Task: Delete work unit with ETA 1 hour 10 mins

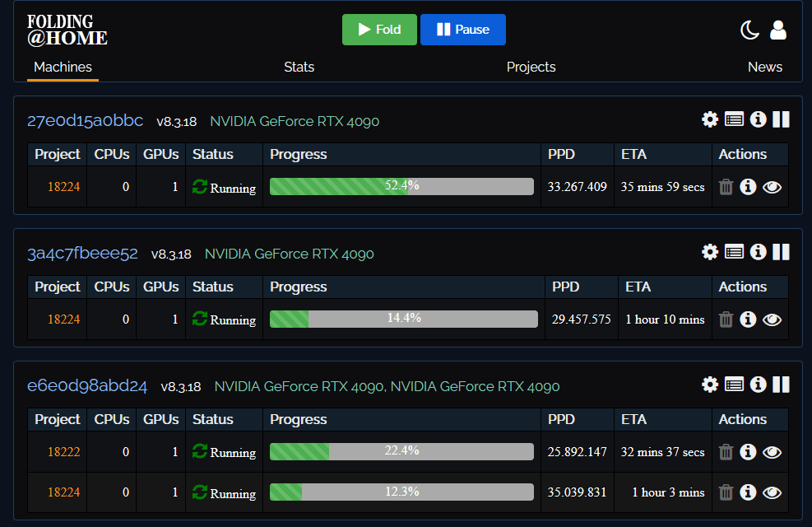Action: click(x=726, y=319)
